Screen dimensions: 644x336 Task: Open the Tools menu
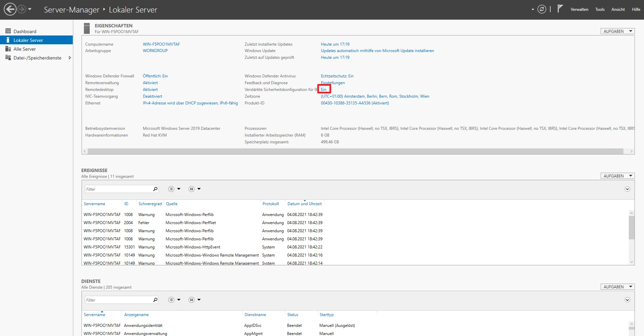600,9
